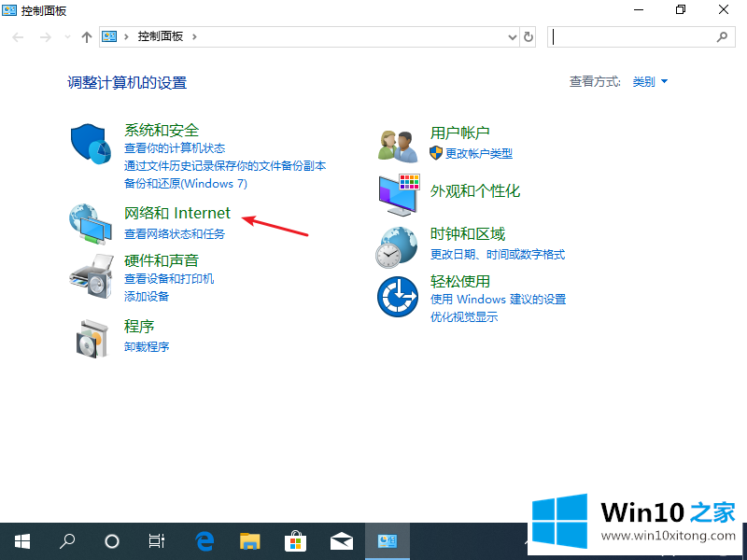This screenshot has width=747, height=560.
Task: Open Task View on taskbar
Action: click(156, 541)
